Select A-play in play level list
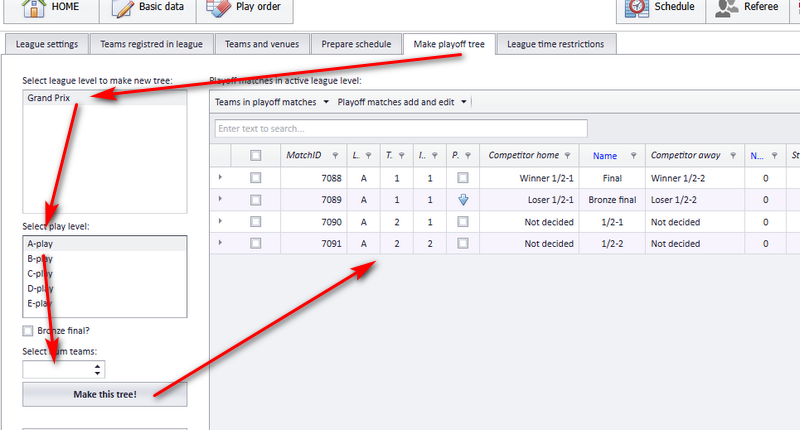 point(105,244)
